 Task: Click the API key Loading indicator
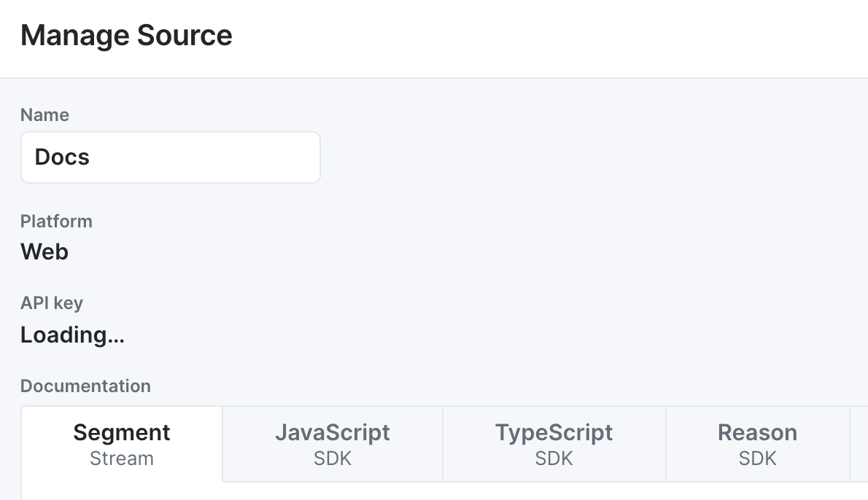72,335
